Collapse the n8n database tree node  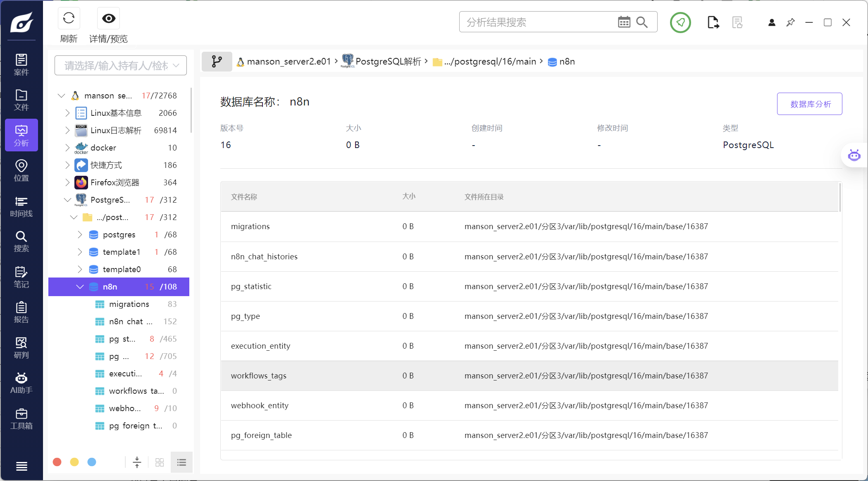(80, 287)
